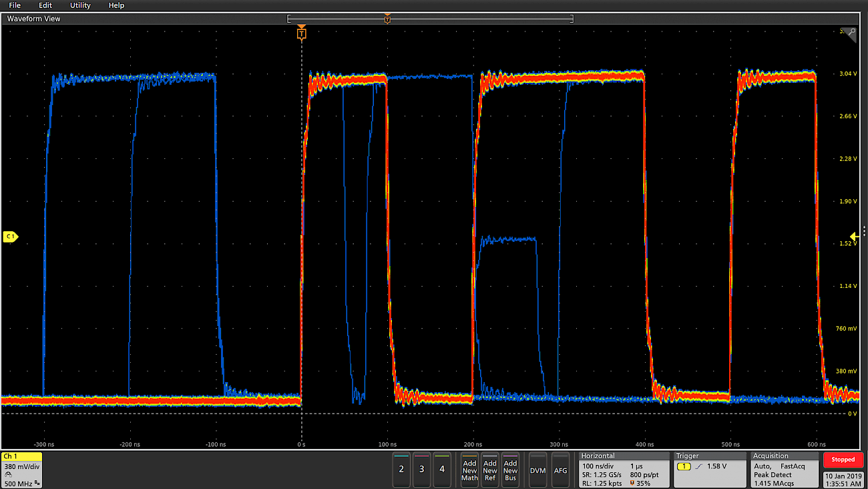Open the Utility menu
This screenshot has width=868, height=489.
[x=80, y=5]
